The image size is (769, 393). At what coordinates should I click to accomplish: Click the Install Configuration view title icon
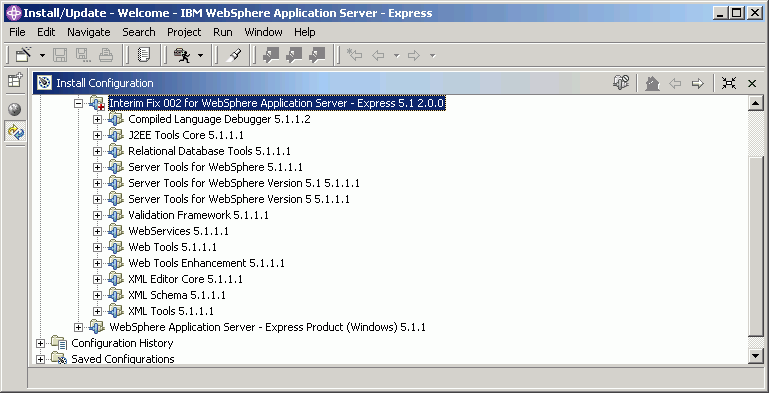pyautogui.click(x=45, y=83)
